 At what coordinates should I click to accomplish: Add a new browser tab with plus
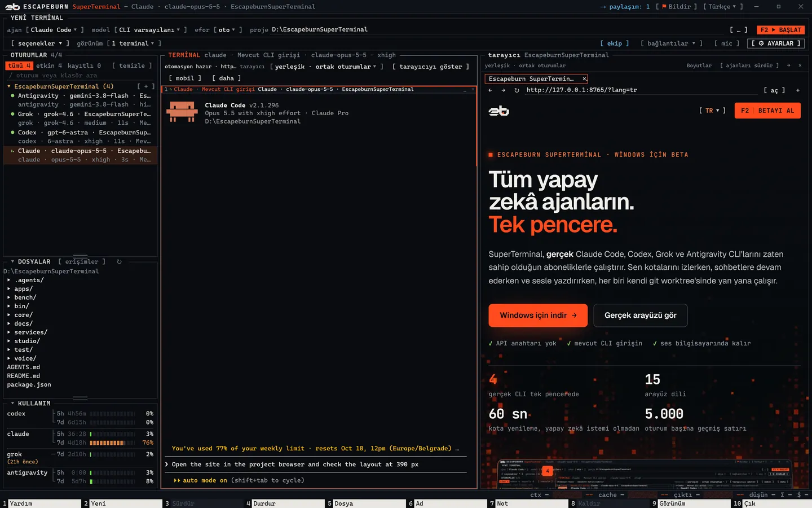[798, 90]
